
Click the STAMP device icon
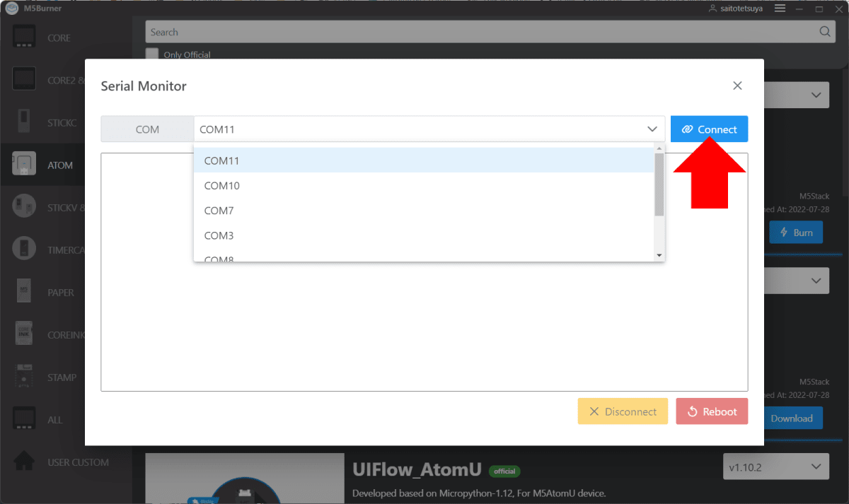click(x=24, y=375)
